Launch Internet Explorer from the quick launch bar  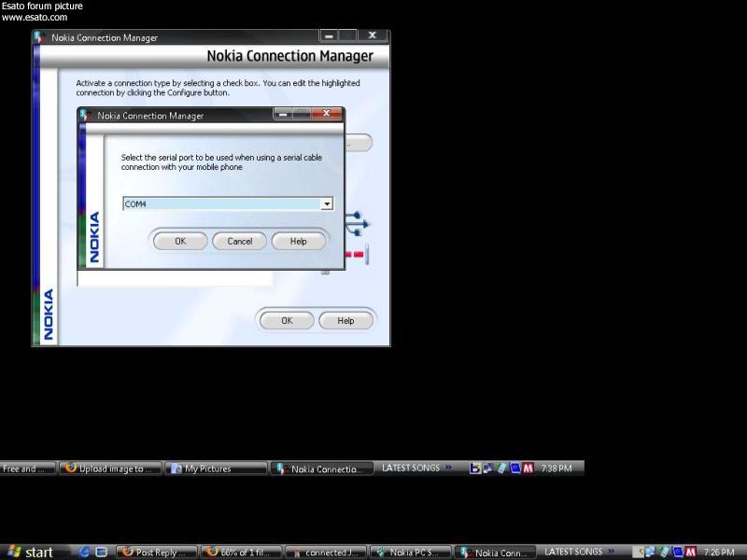[x=85, y=553]
